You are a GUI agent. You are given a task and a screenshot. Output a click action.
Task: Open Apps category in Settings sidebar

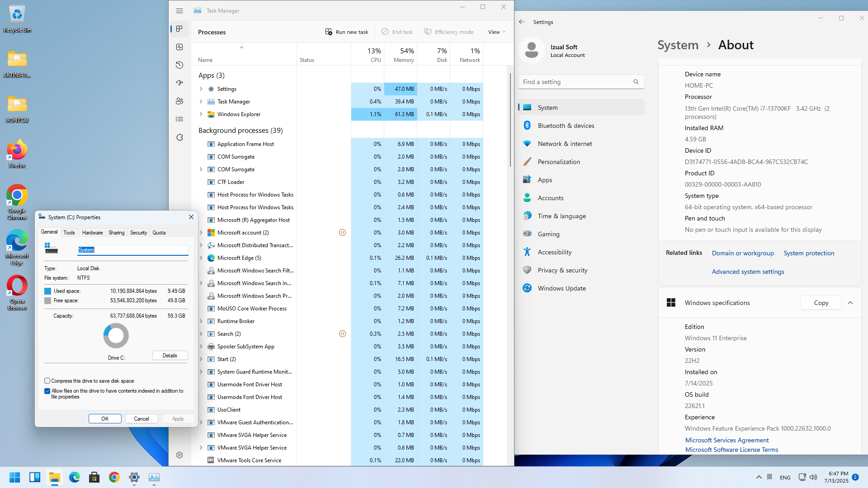[x=581, y=180]
